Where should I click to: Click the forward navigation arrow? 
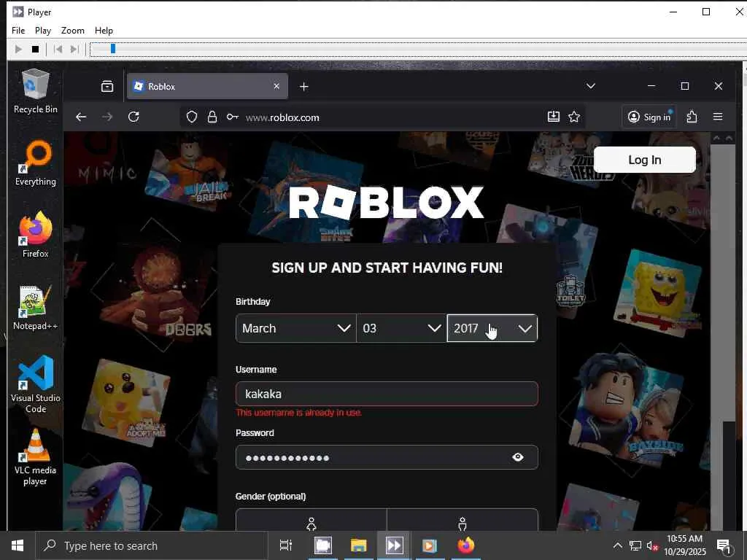coord(107,117)
